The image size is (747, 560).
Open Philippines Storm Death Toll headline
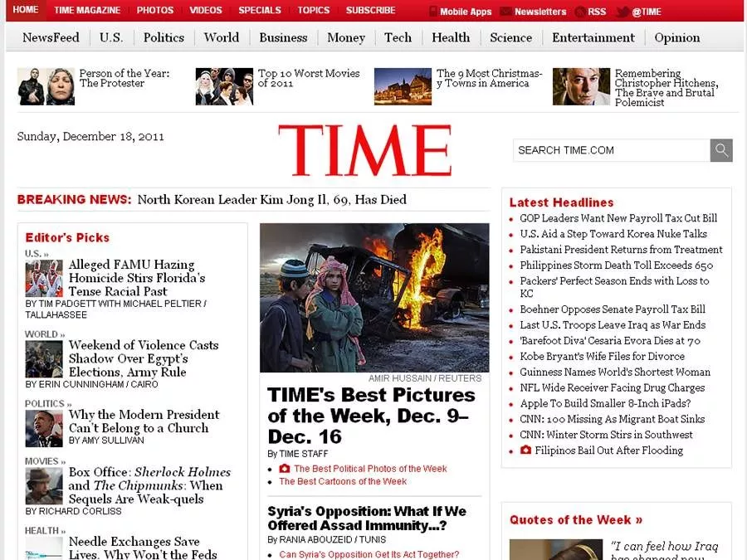coord(617,265)
